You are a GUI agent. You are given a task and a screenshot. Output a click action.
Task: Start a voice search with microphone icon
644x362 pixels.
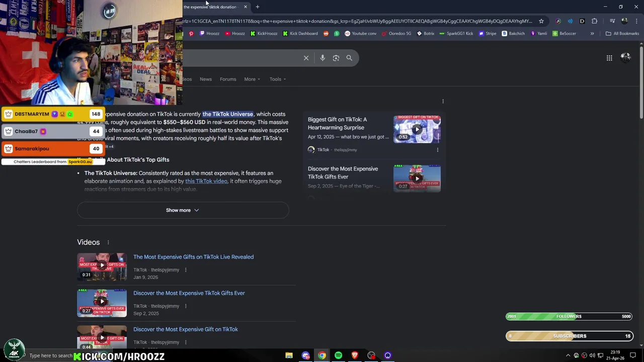click(x=323, y=58)
